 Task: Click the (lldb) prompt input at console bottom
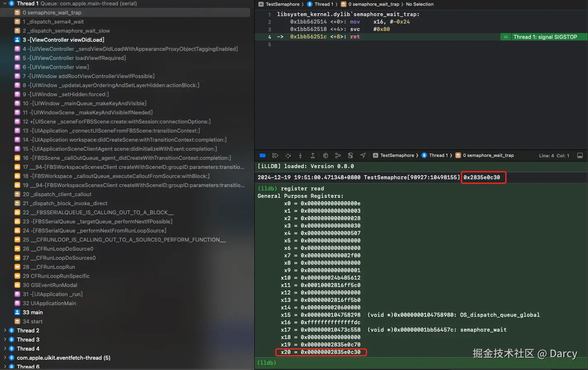(x=421, y=363)
